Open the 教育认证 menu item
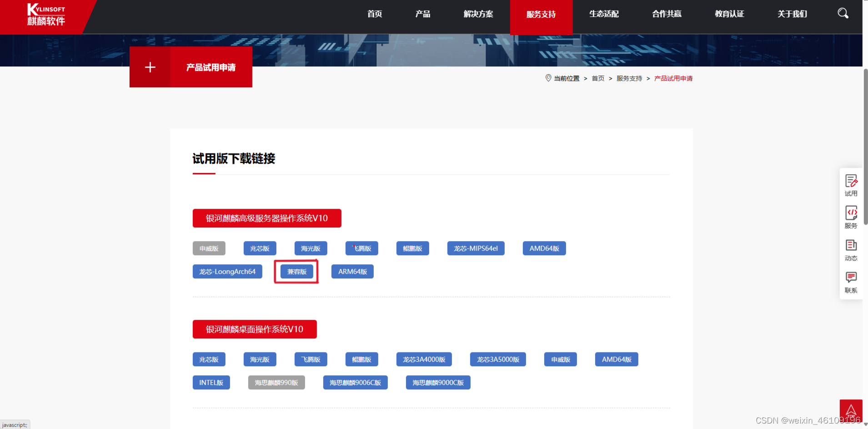Screen dimensions: 868x429 729,14
